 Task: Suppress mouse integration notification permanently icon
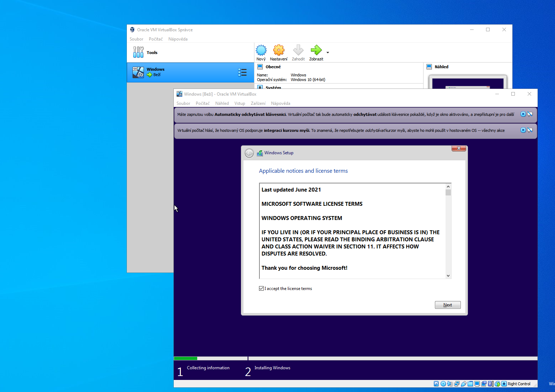click(x=530, y=130)
